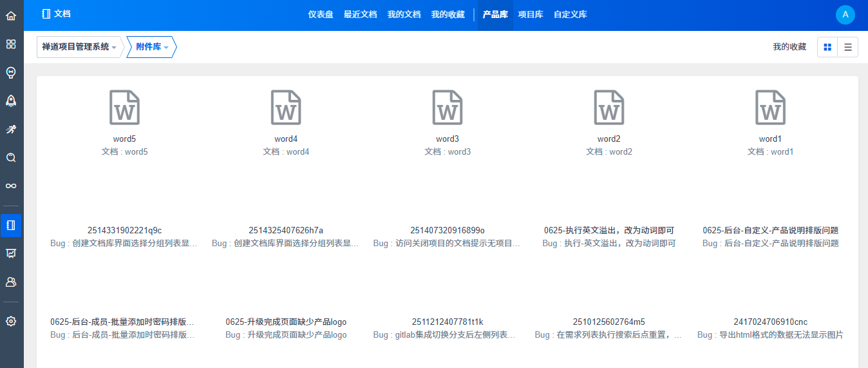
Task: Click Bug source 在需求列表执行搜索后点重置
Action: (609, 334)
